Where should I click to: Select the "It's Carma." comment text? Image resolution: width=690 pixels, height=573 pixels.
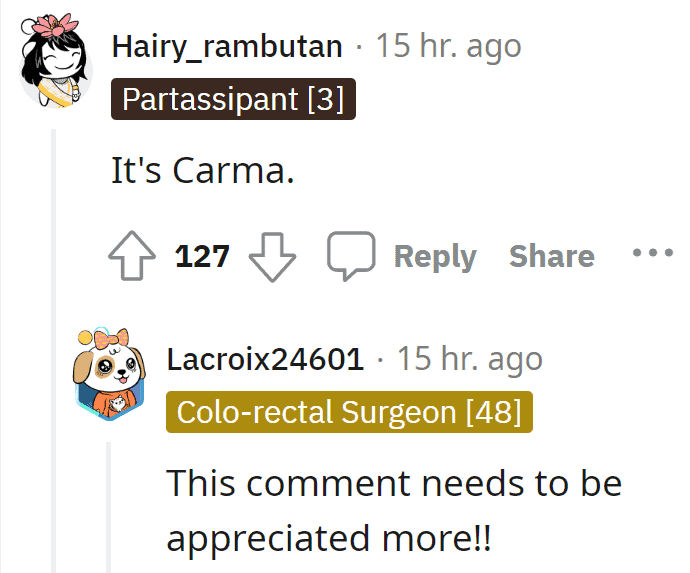(203, 170)
